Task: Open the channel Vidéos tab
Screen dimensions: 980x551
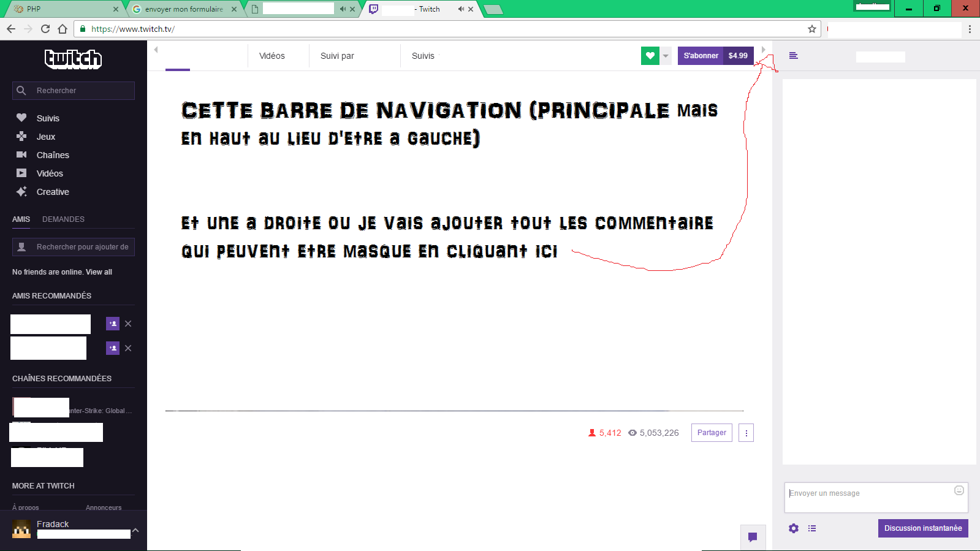Action: (x=272, y=56)
